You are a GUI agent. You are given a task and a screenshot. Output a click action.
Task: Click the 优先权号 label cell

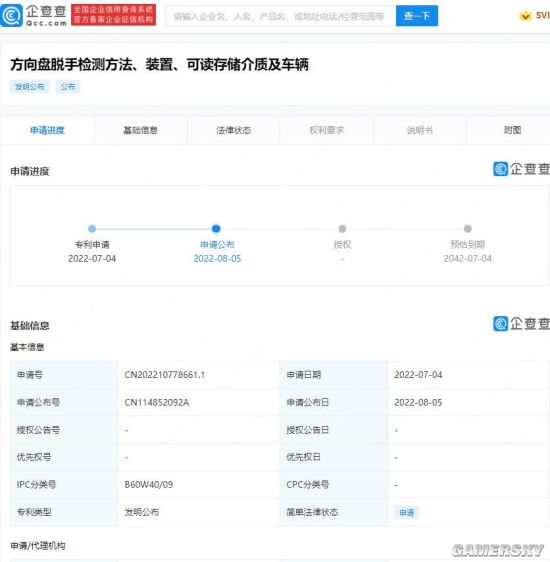[x=64, y=457]
